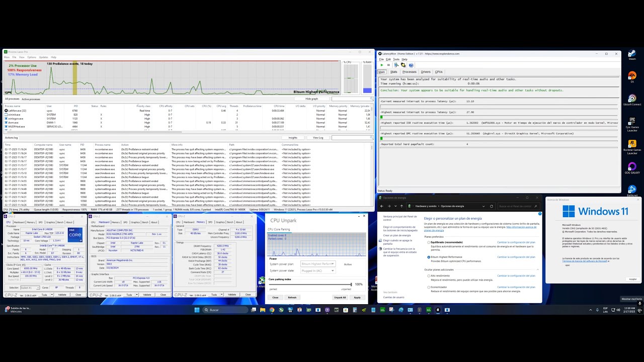Open Crear un plan de energía link

tap(396, 235)
